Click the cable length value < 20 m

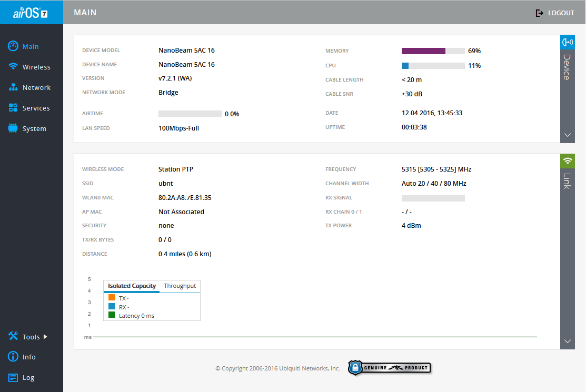click(412, 80)
